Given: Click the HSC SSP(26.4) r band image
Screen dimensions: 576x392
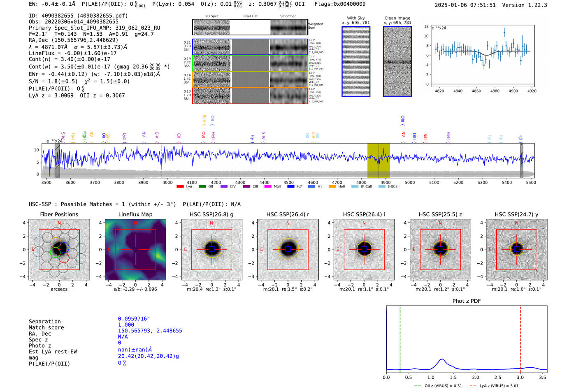Looking at the screenshot, I should (x=288, y=250).
